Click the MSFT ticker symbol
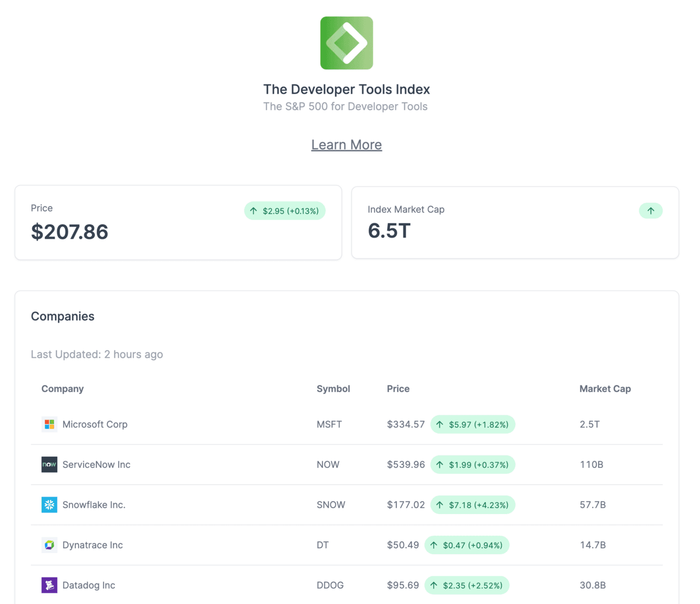 tap(329, 425)
